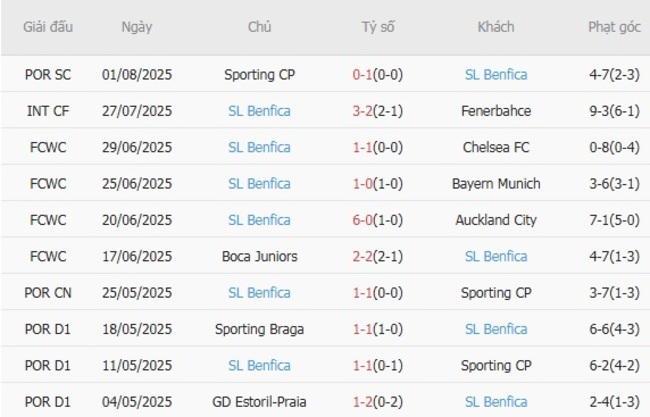The image size is (650, 417).
Task: Click the Ngày column header
Action: pyautogui.click(x=137, y=27)
